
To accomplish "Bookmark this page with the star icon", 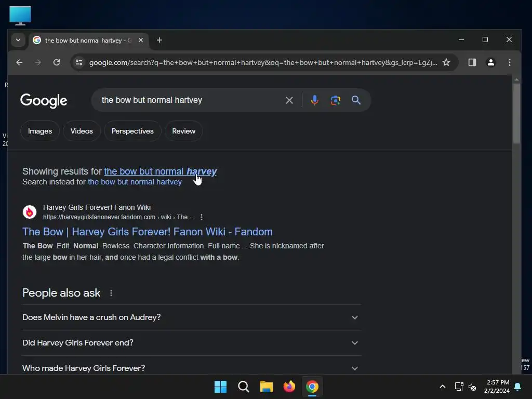I will pos(446,62).
